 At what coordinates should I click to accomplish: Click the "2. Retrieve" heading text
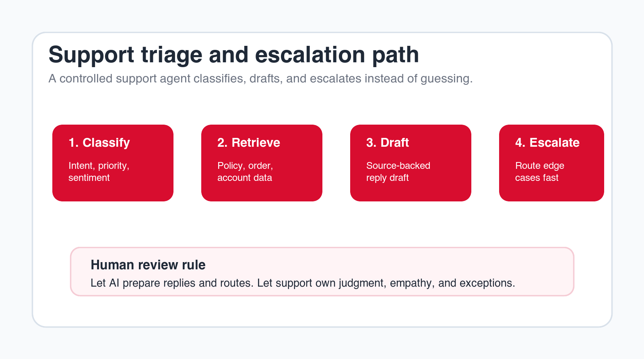pyautogui.click(x=249, y=143)
